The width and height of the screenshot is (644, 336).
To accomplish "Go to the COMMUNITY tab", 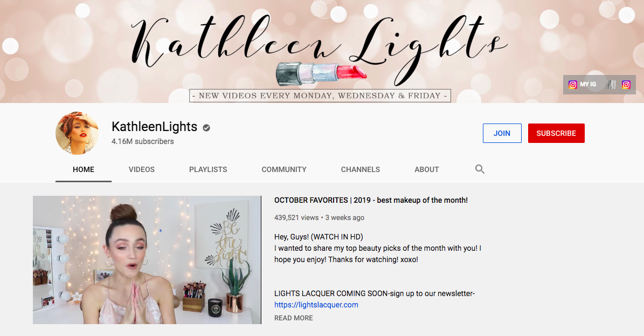I will click(x=284, y=169).
